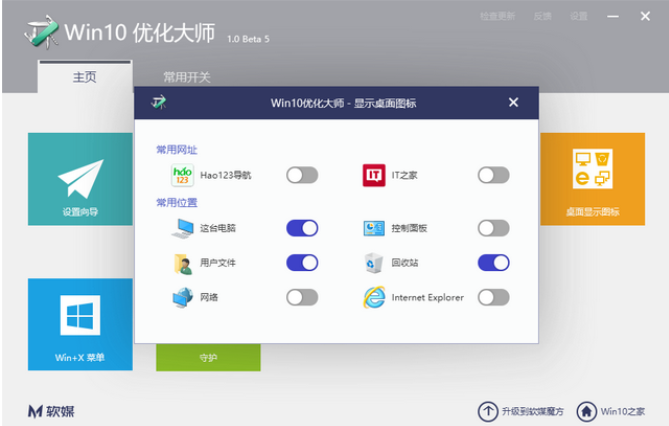The image size is (669, 426).
Task: Turn off the 这台电脑 toggle
Action: pos(302,228)
